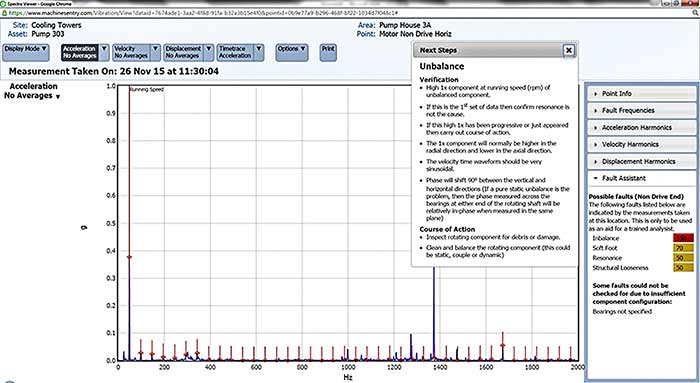Expand the Displacement Harmonics section
The width and height of the screenshot is (700, 383).
(641, 161)
